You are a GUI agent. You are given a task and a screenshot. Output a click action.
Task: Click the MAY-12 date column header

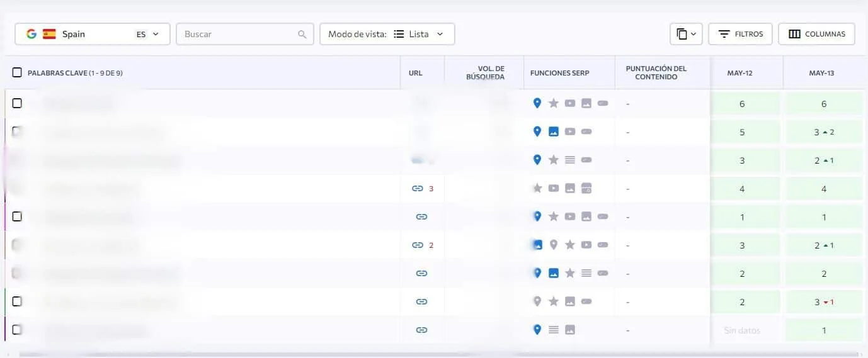coord(740,73)
